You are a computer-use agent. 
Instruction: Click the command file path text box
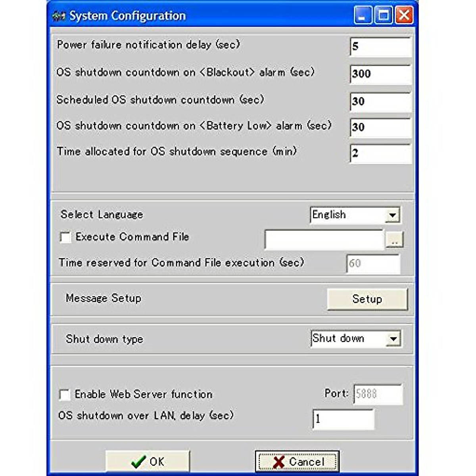point(324,240)
